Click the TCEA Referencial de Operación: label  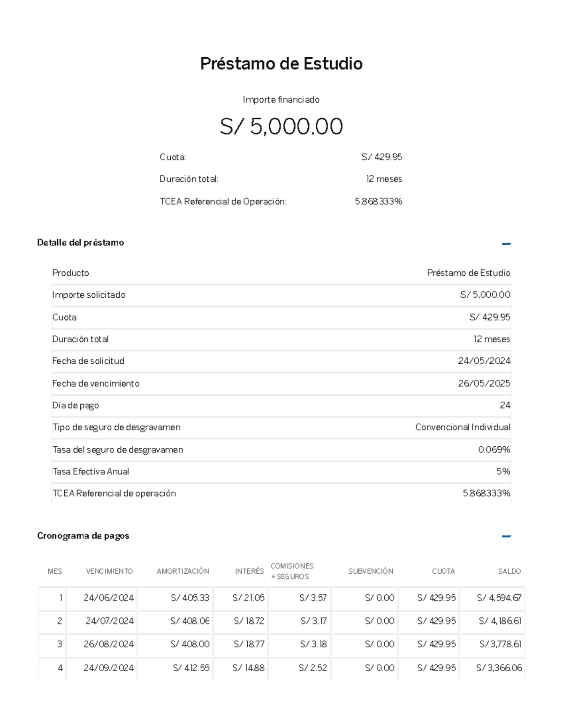tap(223, 202)
